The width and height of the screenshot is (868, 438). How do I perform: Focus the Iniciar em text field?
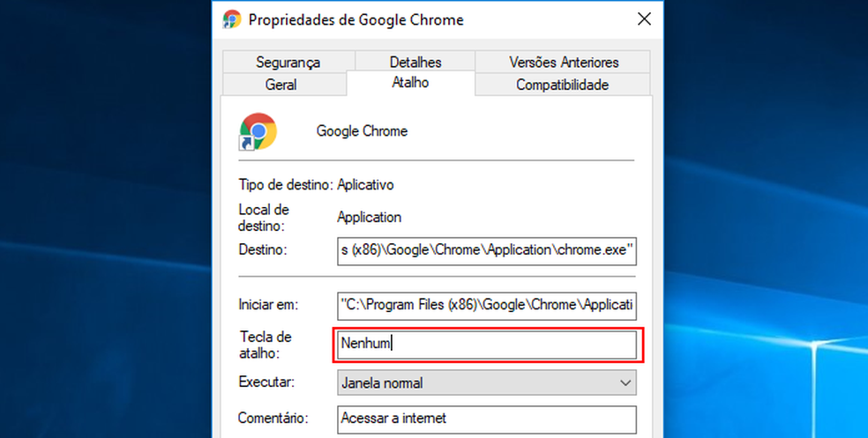487,305
